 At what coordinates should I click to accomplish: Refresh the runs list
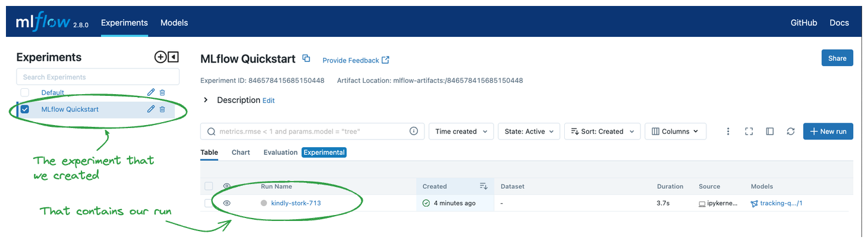click(x=790, y=132)
